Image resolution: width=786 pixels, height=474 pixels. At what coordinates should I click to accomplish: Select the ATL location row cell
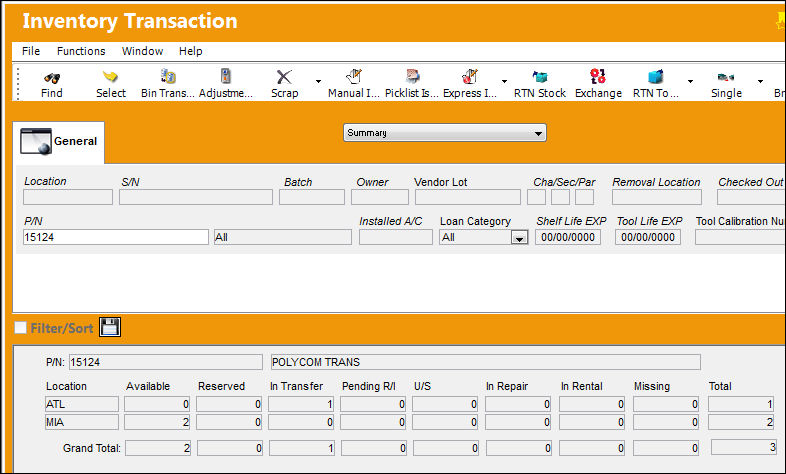pyautogui.click(x=82, y=404)
